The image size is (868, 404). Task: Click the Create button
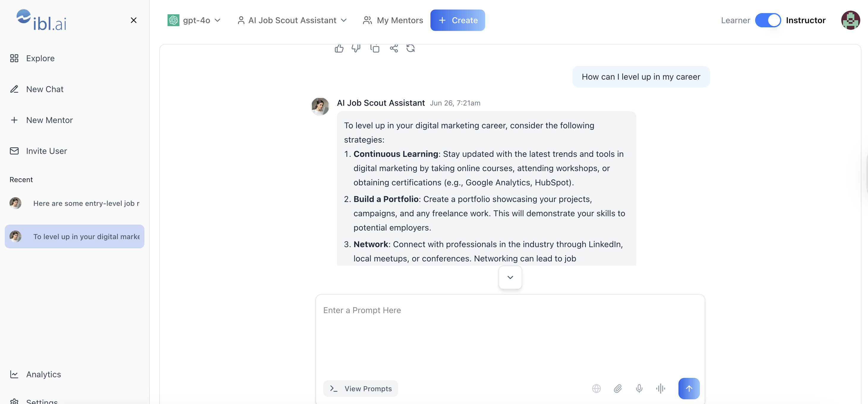[457, 20]
